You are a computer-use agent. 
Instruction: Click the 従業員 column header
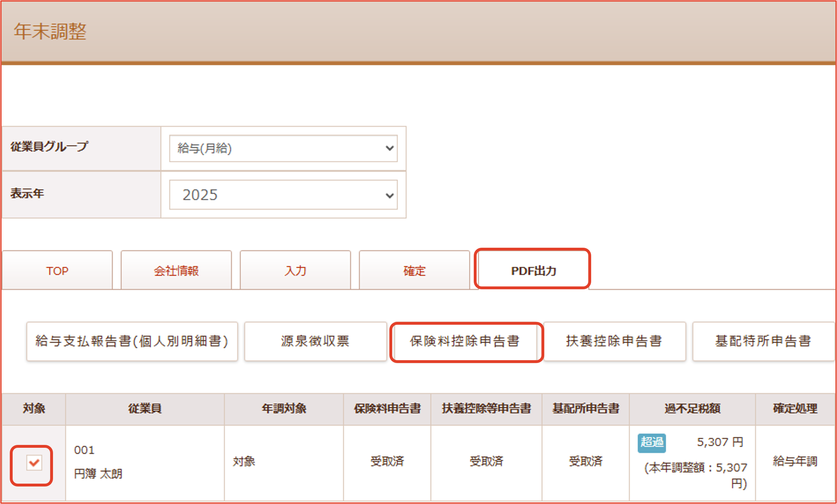[x=145, y=408]
